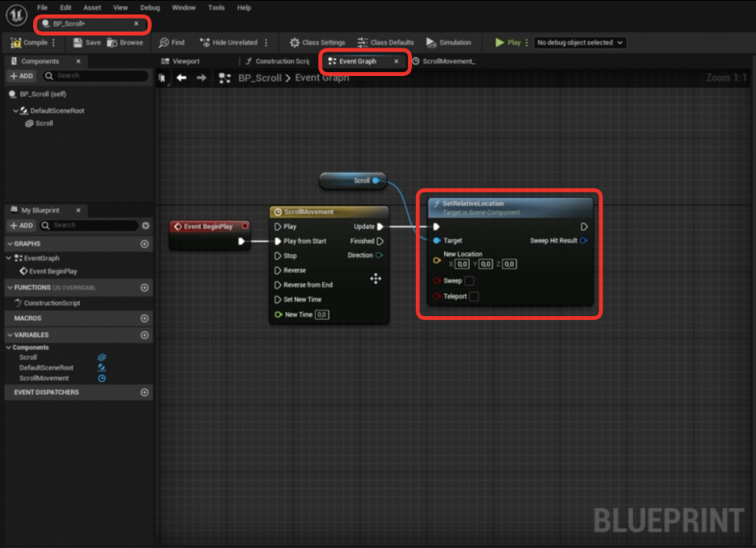
Task: Open the Asset menu
Action: pos(92,8)
